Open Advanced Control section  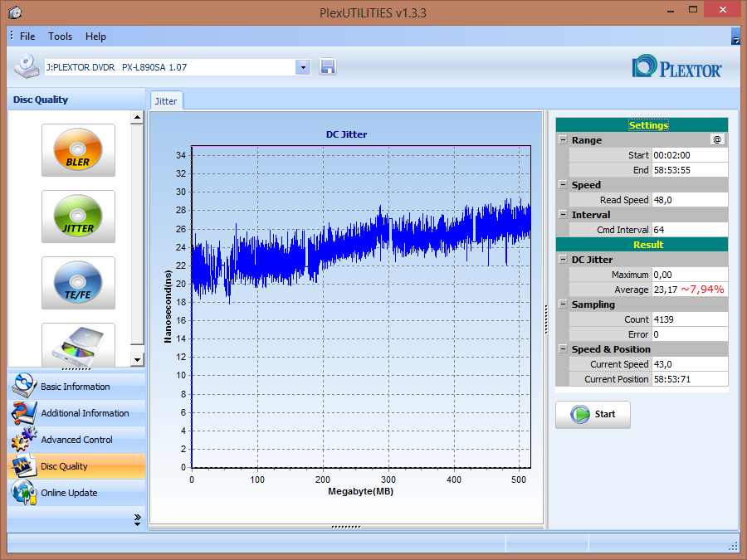click(x=76, y=440)
